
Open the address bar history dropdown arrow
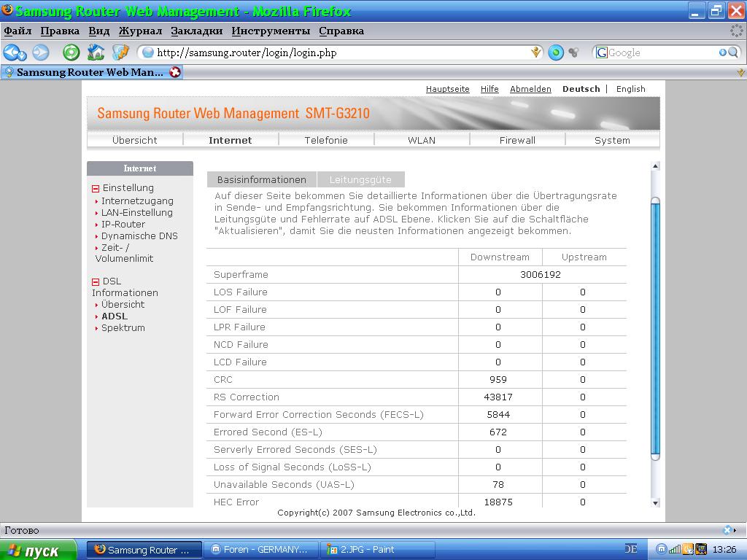tap(536, 52)
